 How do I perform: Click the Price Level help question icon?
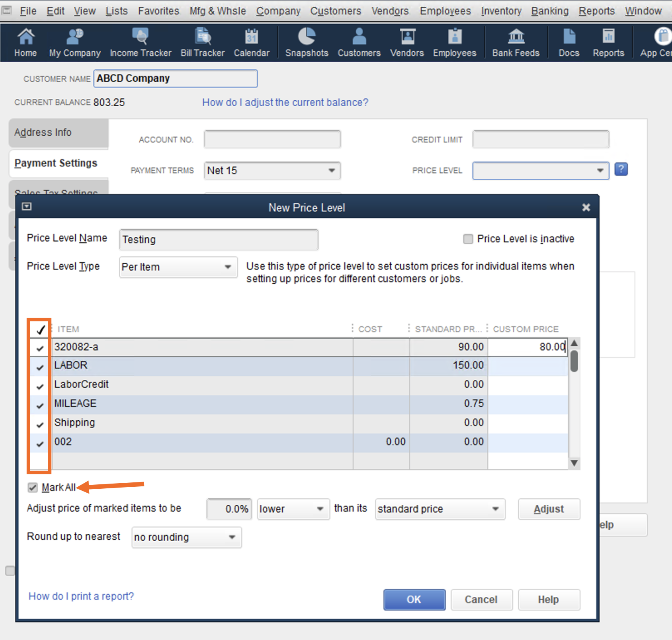coord(621,170)
